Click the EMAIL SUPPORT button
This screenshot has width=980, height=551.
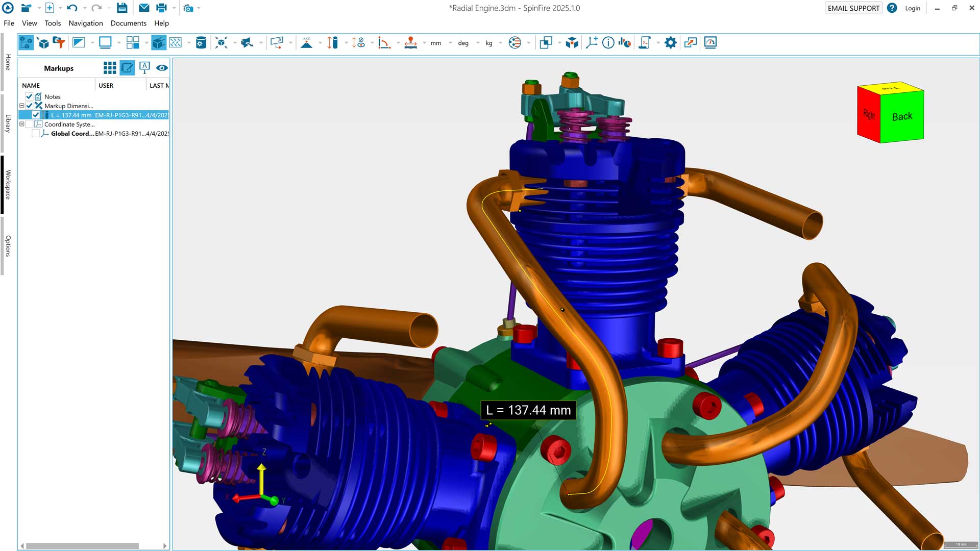pos(853,8)
